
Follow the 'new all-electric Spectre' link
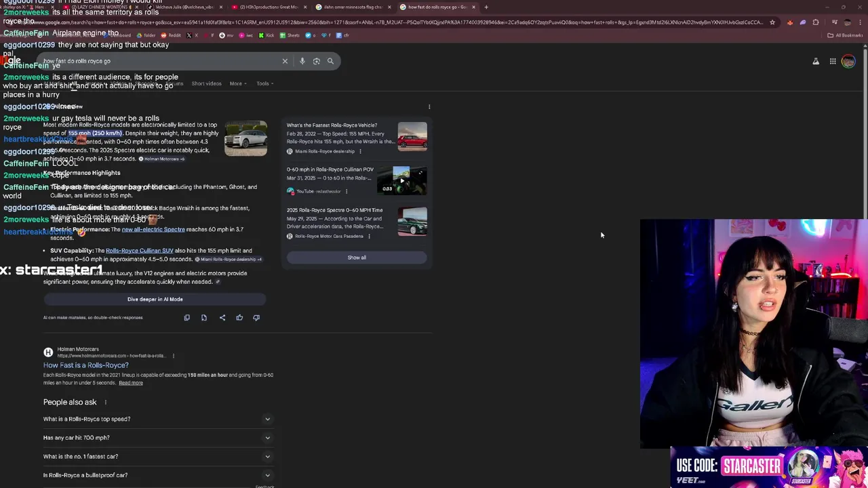click(x=153, y=229)
